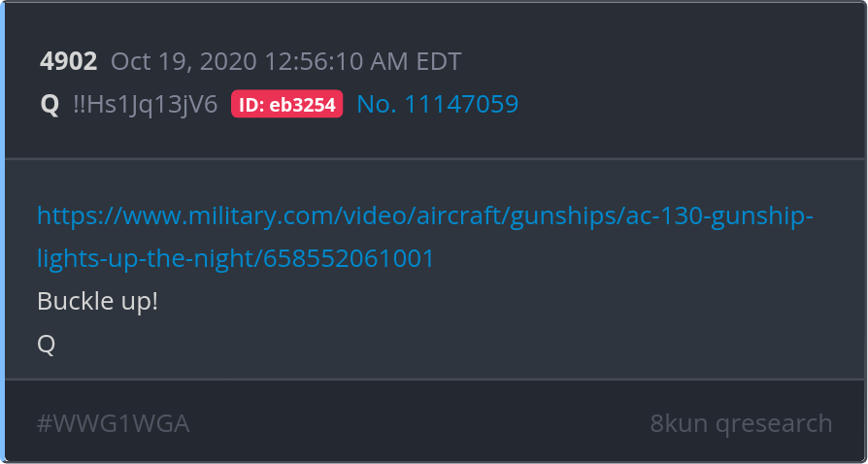Click the 8kun qresearch source label
Image resolution: width=868 pixels, height=464 pixels.
pos(741,423)
